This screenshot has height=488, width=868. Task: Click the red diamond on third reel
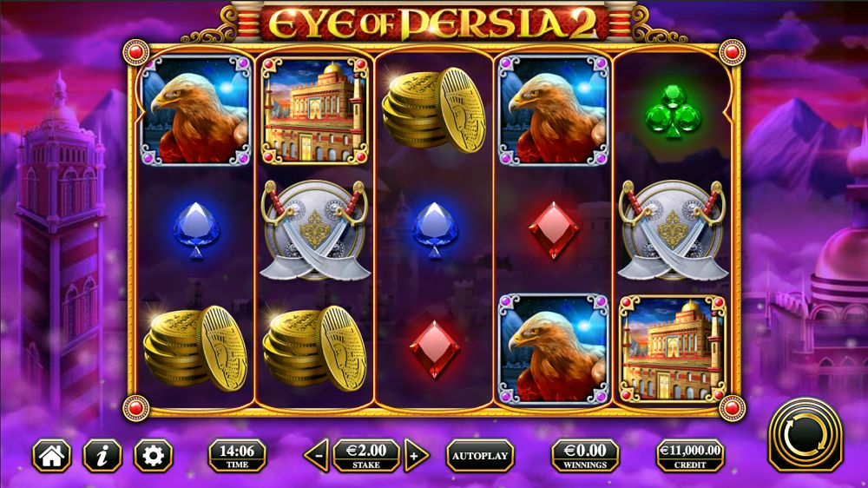coord(435,350)
